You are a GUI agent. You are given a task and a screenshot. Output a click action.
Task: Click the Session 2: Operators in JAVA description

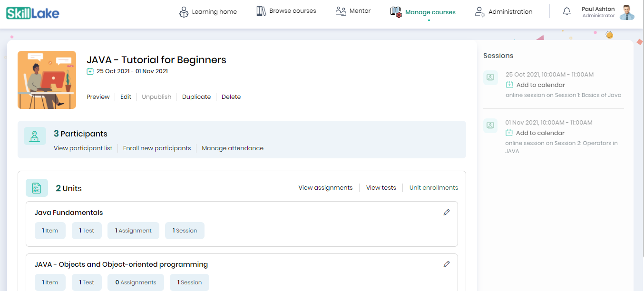(561, 147)
